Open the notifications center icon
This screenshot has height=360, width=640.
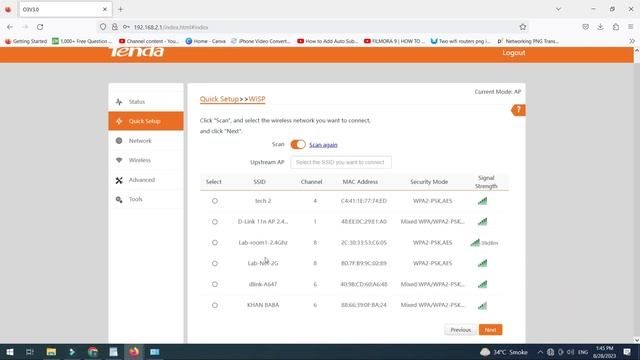tap(627, 352)
